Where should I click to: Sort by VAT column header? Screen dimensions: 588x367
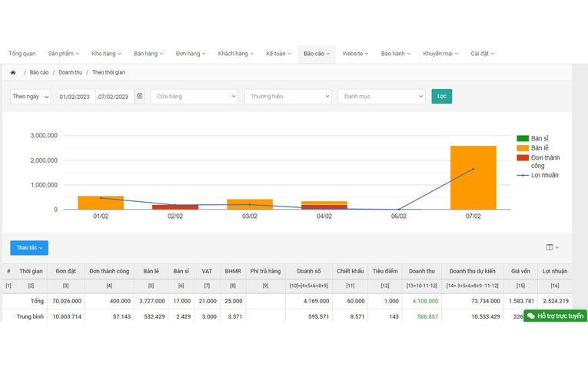[x=207, y=271]
